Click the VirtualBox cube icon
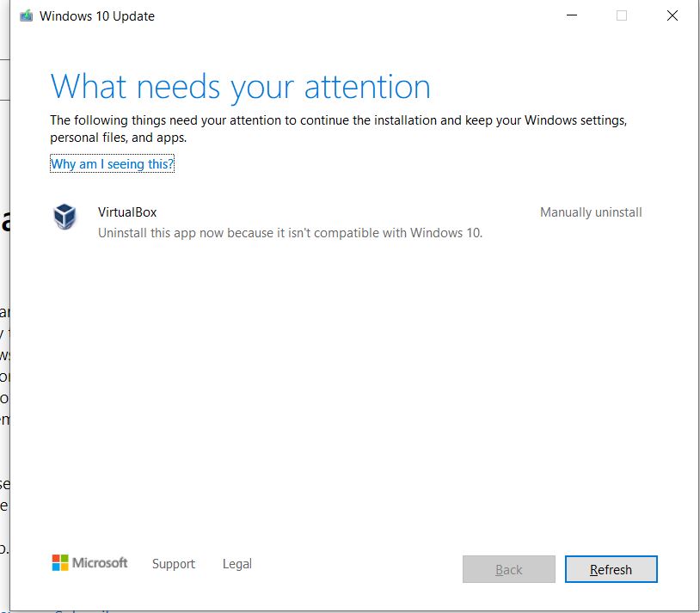The height and width of the screenshot is (613, 700). [x=64, y=217]
